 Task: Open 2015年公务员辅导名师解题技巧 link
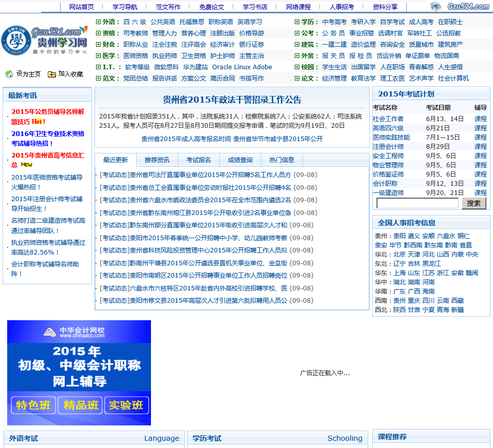coord(48,116)
